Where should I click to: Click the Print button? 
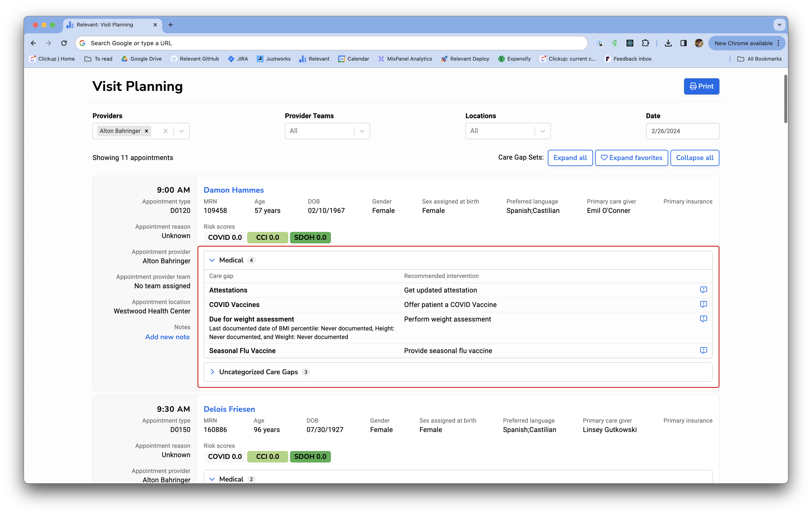tap(701, 86)
